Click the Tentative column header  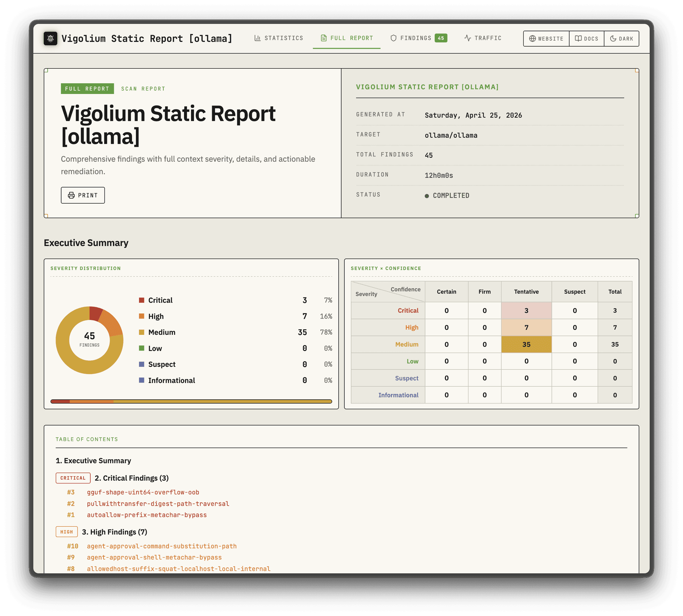click(526, 292)
